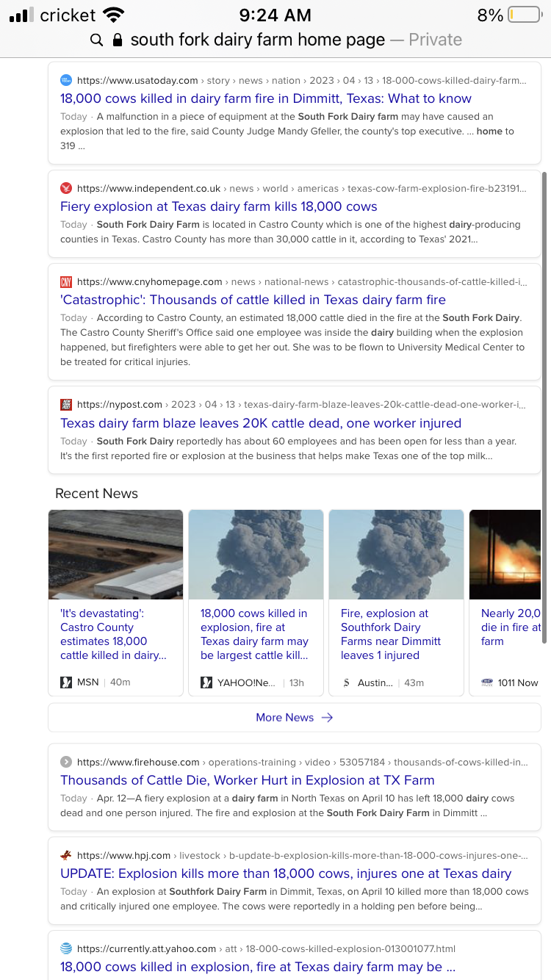Viewport: 551px width, 980px height.
Task: Tap the arrow beside More News
Action: 327,717
